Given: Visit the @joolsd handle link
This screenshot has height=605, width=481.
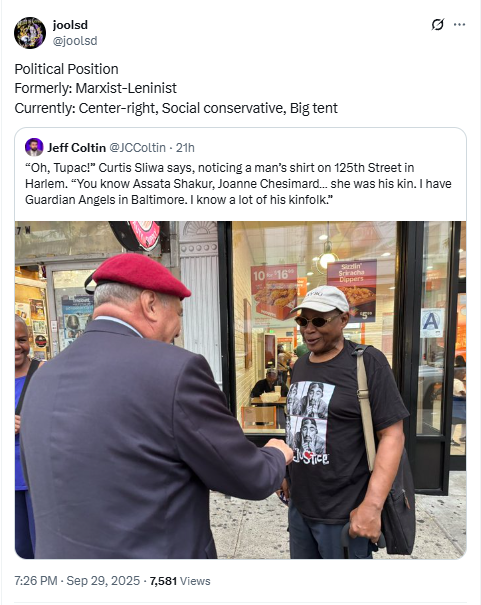Looking at the screenshot, I should tap(75, 41).
